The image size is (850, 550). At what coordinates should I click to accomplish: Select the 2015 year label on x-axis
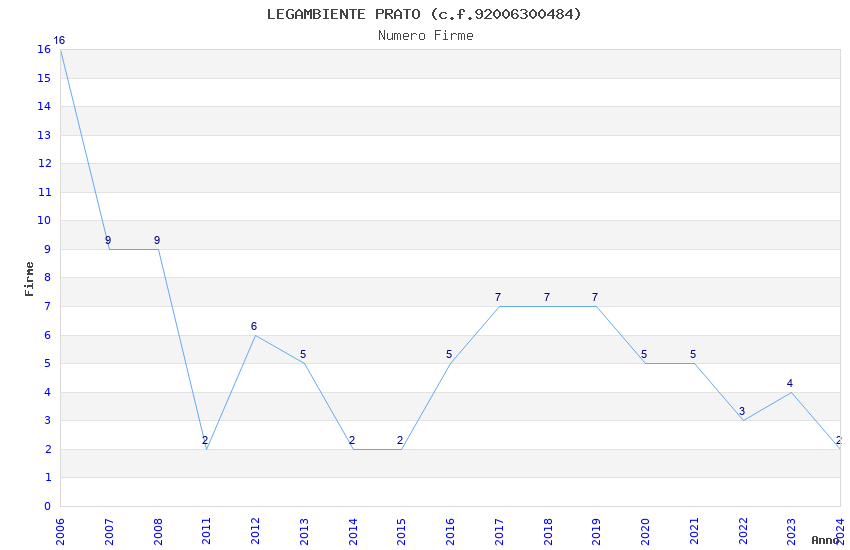(402, 532)
